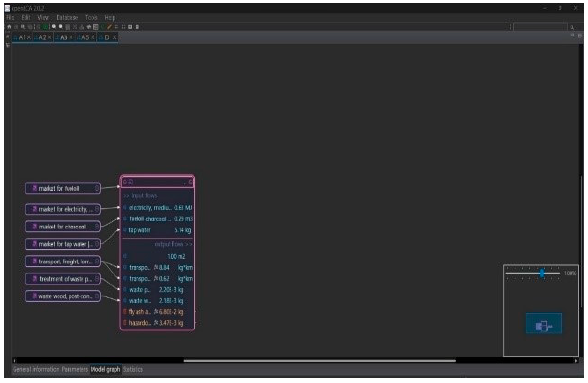
Task: Expand the treatment of waste node
Action: [97, 279]
